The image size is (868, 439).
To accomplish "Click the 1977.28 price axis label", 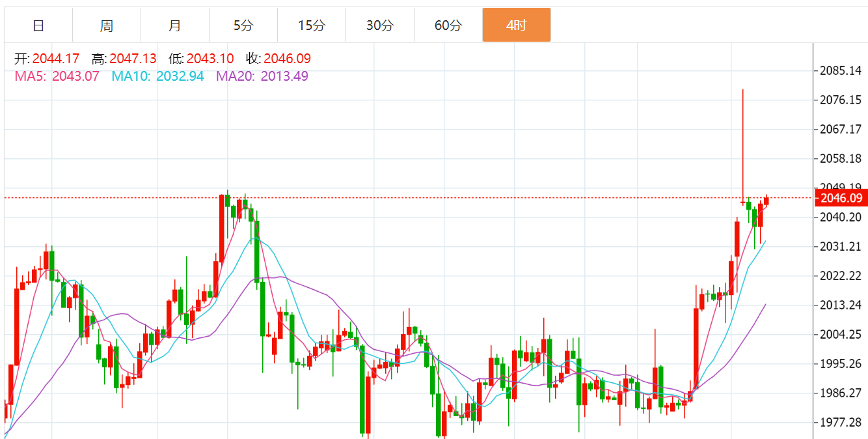I will point(841,422).
